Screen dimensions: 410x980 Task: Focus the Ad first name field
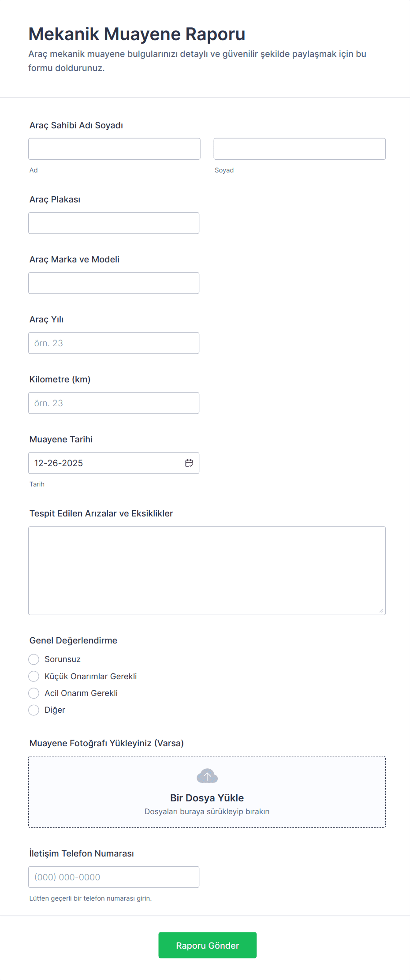[x=114, y=149]
